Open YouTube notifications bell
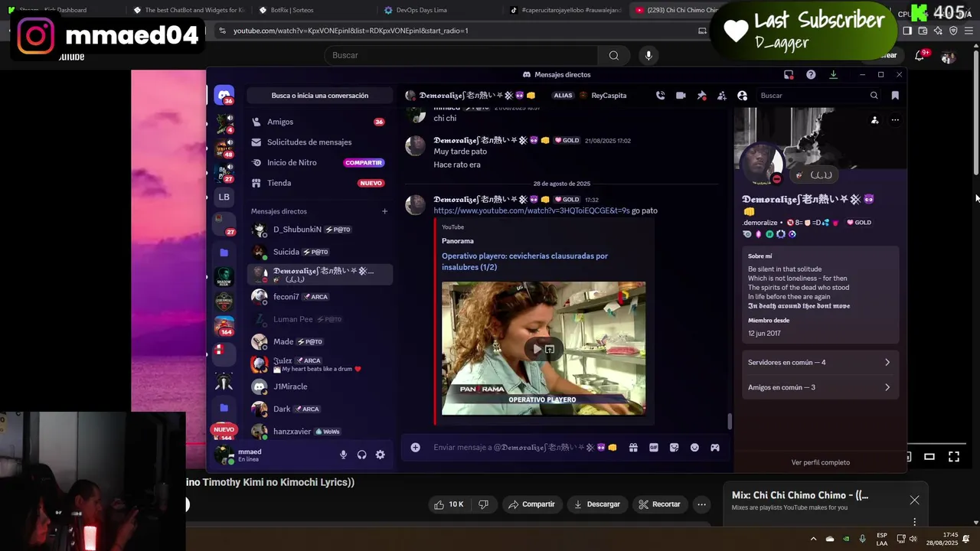Viewport: 980px width, 551px height. pyautogui.click(x=920, y=55)
